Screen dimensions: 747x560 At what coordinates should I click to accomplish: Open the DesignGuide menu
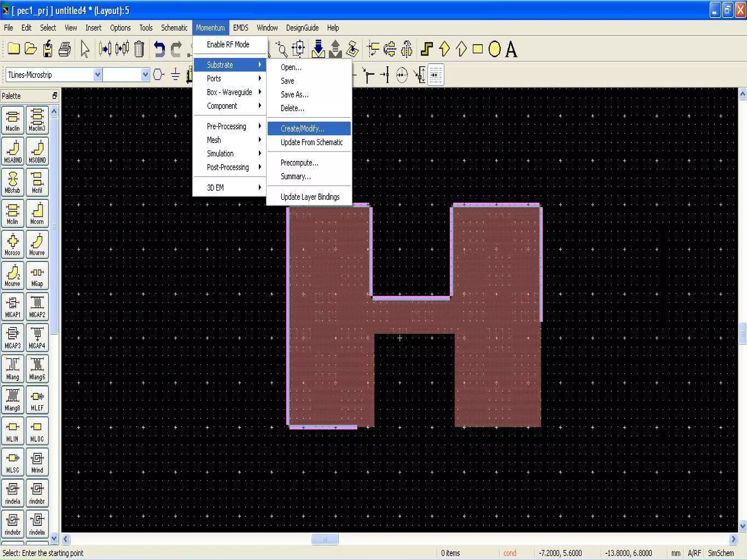point(302,28)
